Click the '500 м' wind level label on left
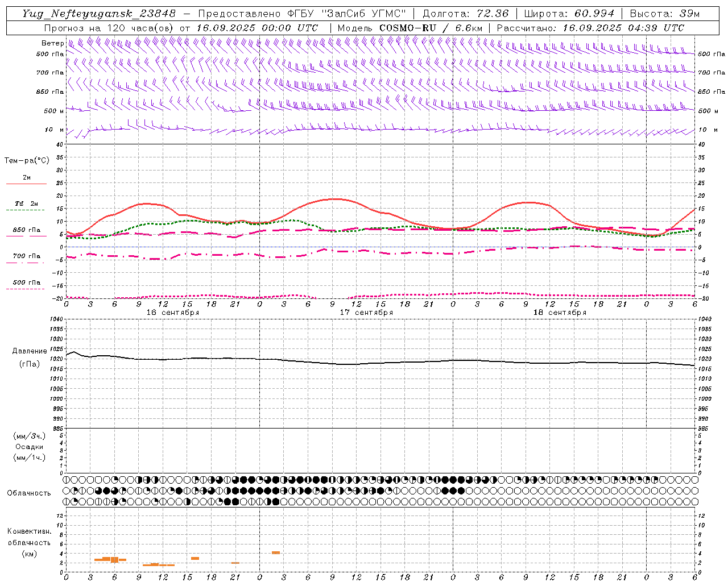Screen dimensions: 728x582 pos(53,111)
